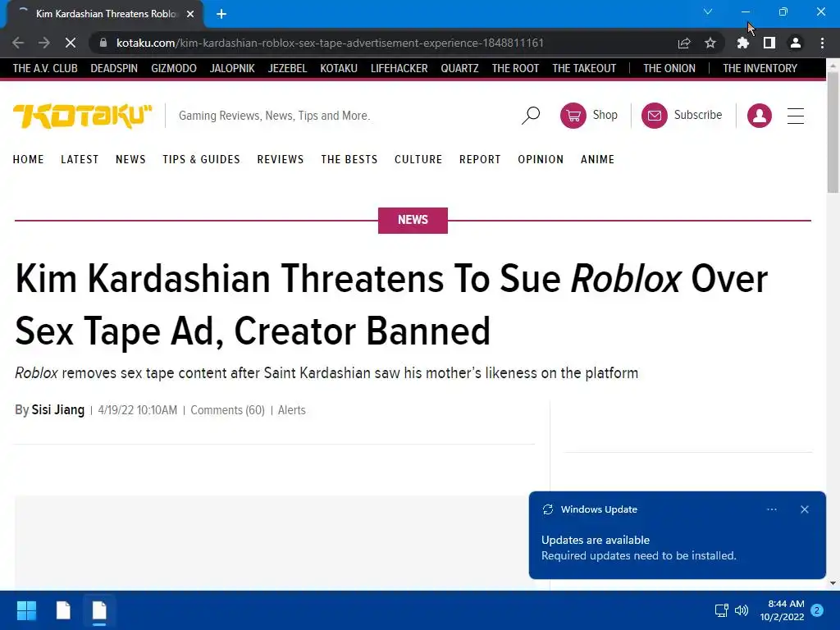Open TIPS & GUIDES nav item
840x630 pixels.
(x=202, y=160)
